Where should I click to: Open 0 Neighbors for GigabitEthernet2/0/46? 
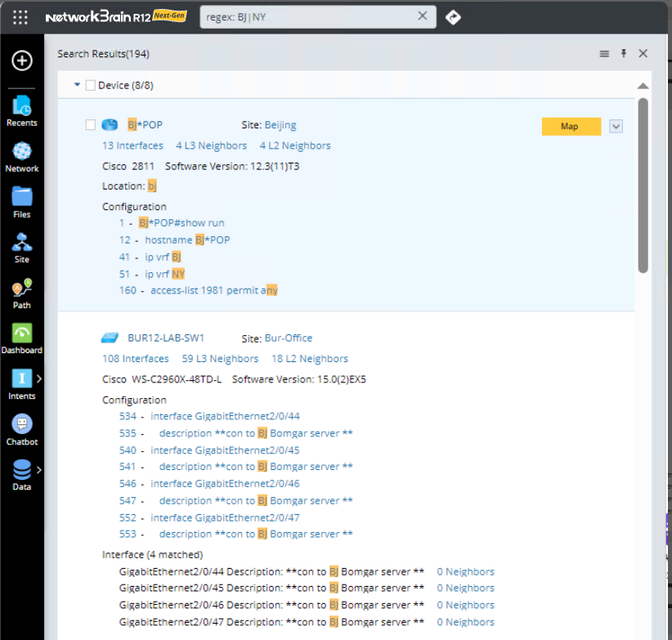(465, 606)
